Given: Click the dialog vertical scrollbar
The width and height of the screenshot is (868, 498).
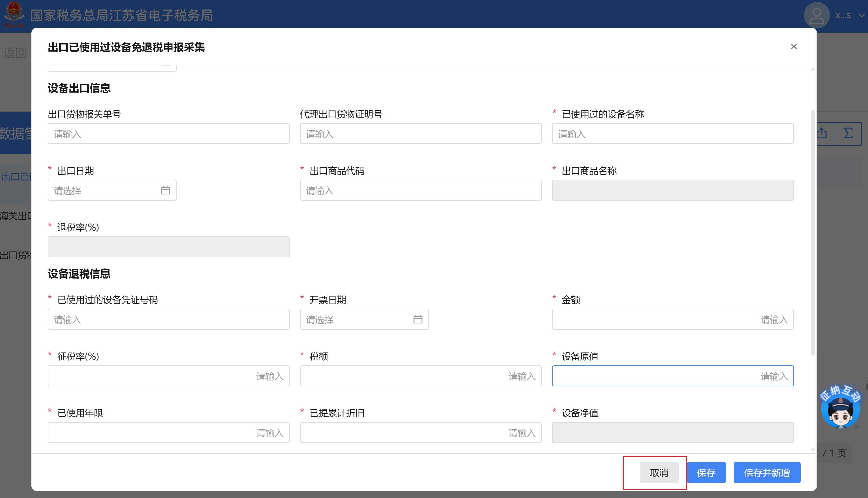Looking at the screenshot, I should coord(813,232).
